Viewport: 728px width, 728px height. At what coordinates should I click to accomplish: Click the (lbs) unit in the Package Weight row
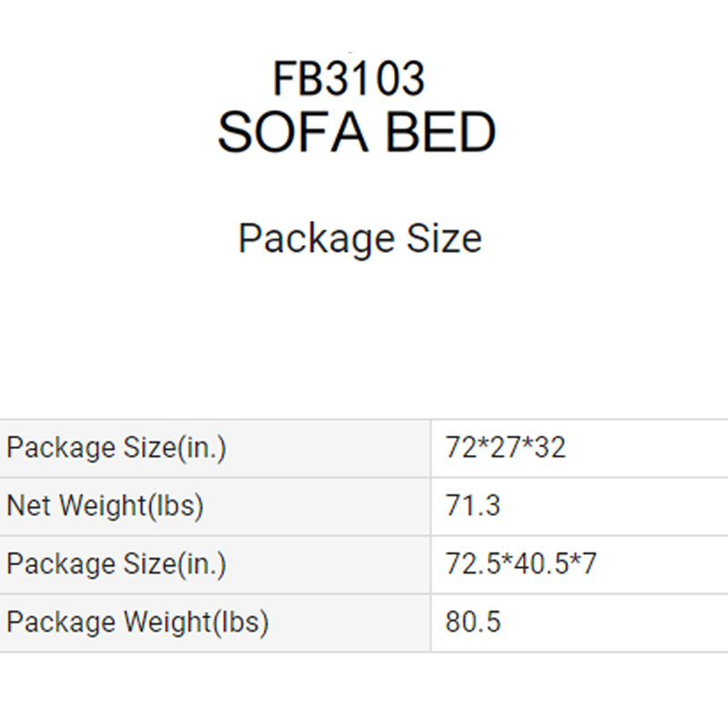pos(240,622)
